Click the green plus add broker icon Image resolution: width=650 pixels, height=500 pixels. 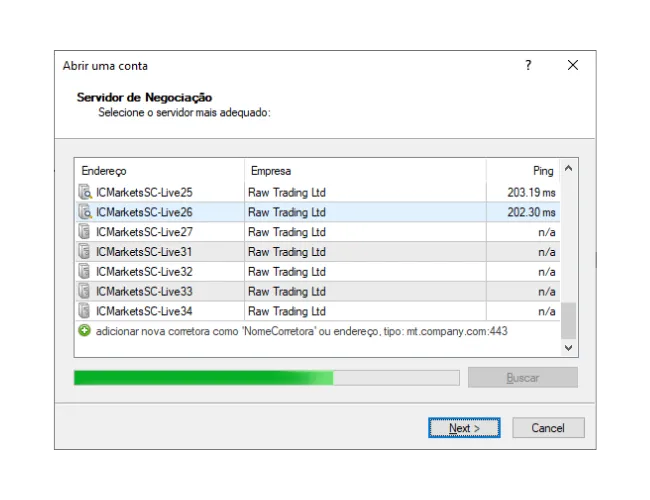point(85,331)
